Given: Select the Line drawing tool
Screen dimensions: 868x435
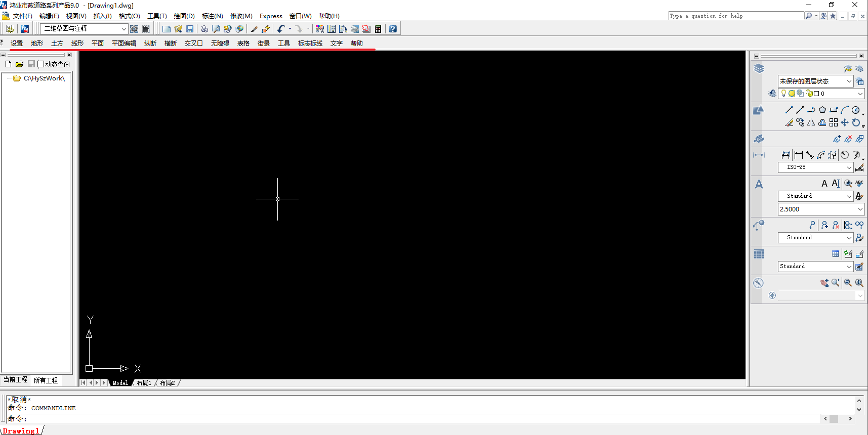Looking at the screenshot, I should pos(789,110).
